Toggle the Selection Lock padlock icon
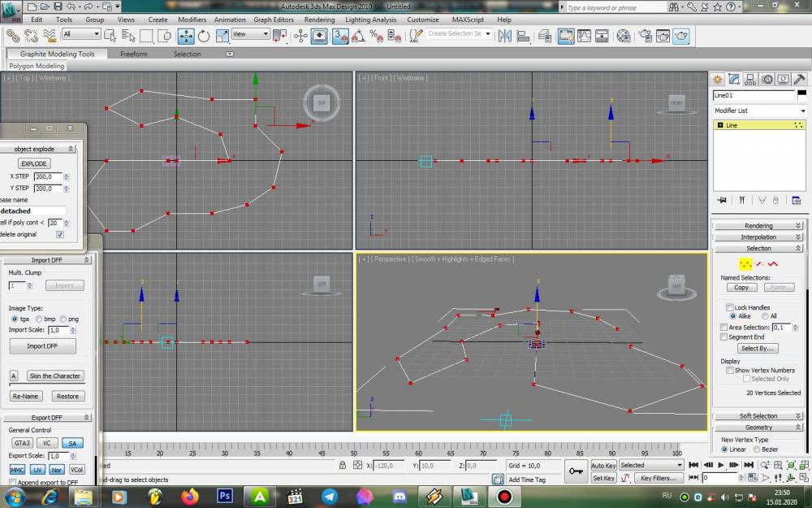The height and width of the screenshot is (508, 812). click(343, 466)
